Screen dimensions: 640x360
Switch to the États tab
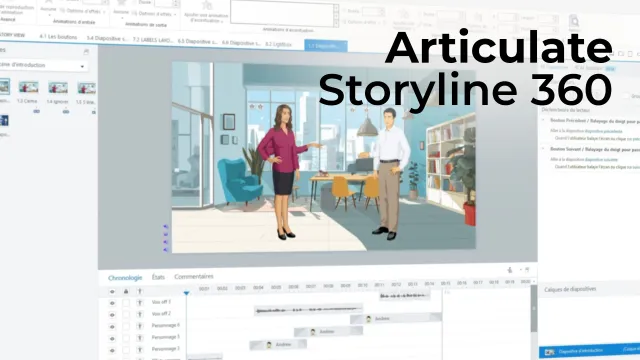pos(158,277)
